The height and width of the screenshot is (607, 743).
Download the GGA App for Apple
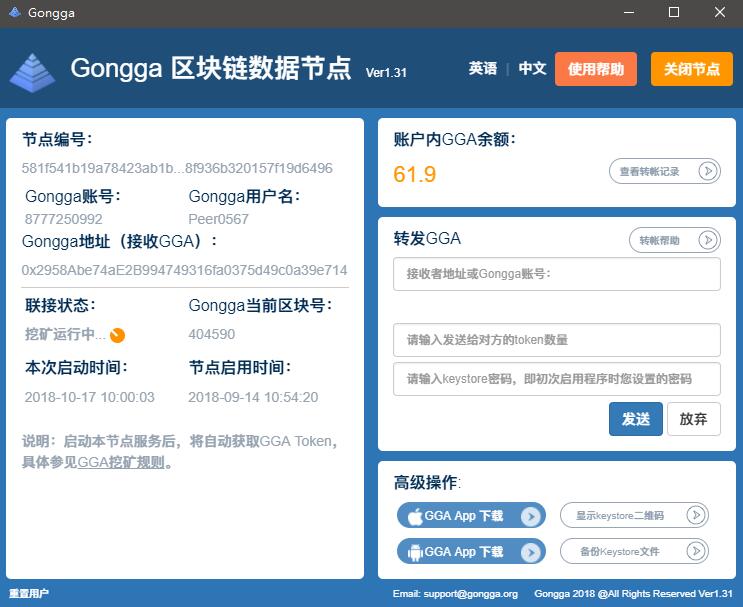click(x=471, y=516)
